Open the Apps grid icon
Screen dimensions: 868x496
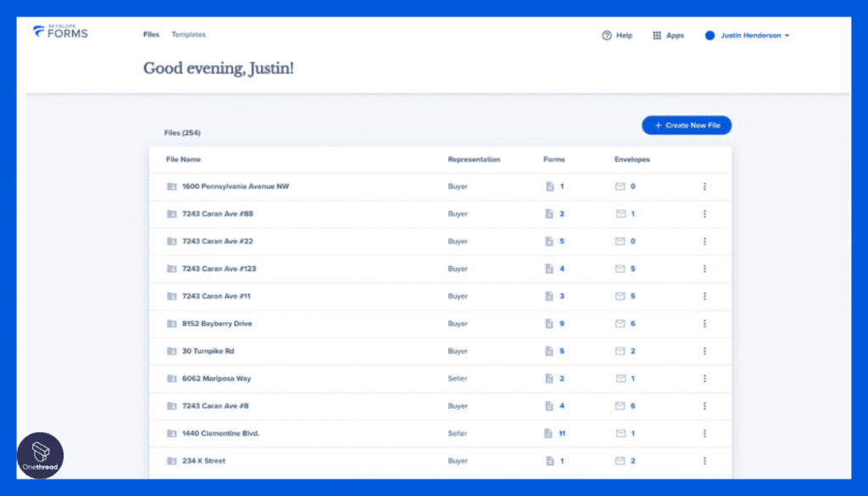pyautogui.click(x=657, y=36)
